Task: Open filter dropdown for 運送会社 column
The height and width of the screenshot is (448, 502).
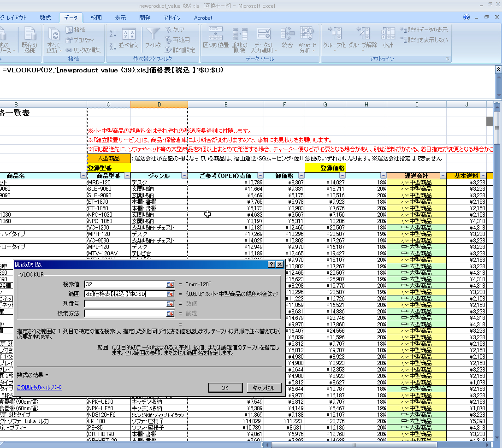Action: 443,176
